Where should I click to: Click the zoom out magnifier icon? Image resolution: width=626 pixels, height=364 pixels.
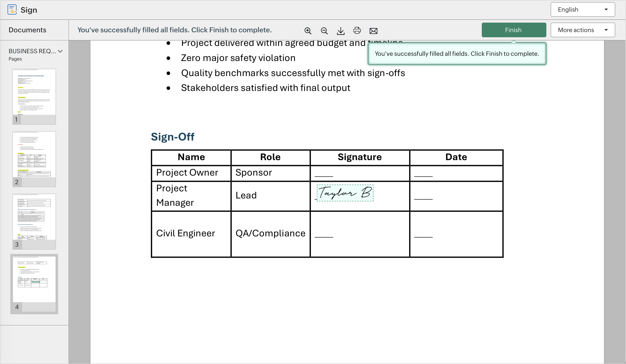pos(324,31)
